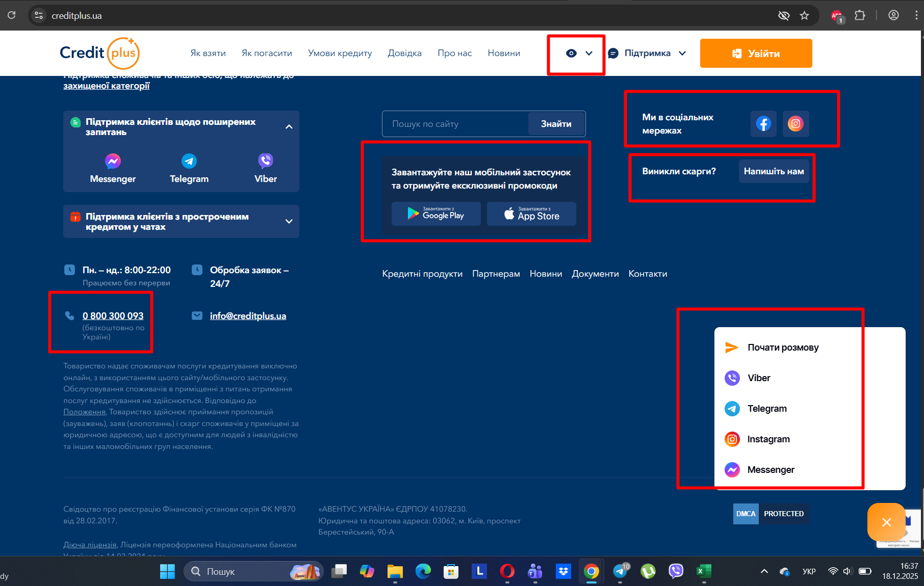Open the Instagram social page icon
Viewport: 924px width, 586px height.
[x=795, y=123]
